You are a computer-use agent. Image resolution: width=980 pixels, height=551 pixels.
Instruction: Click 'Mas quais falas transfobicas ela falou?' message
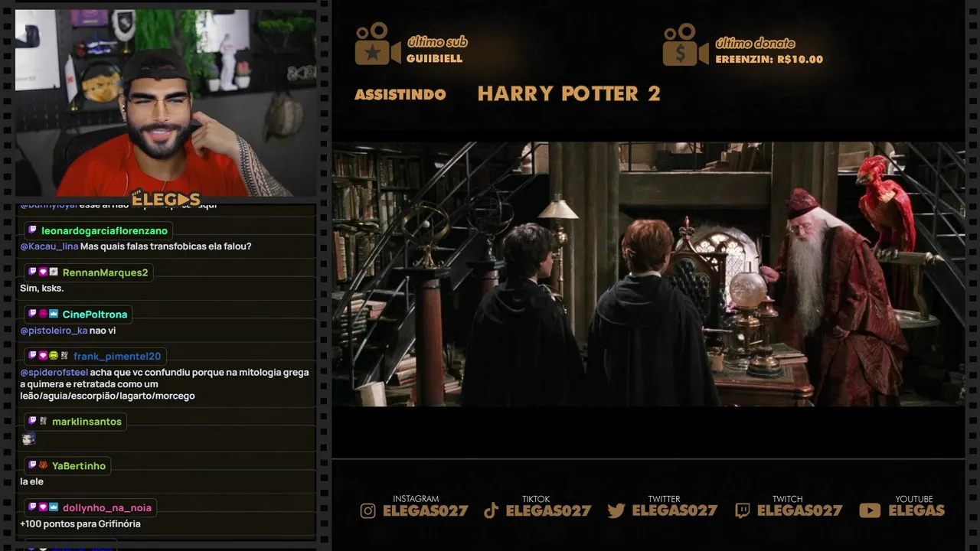pyautogui.click(x=165, y=246)
